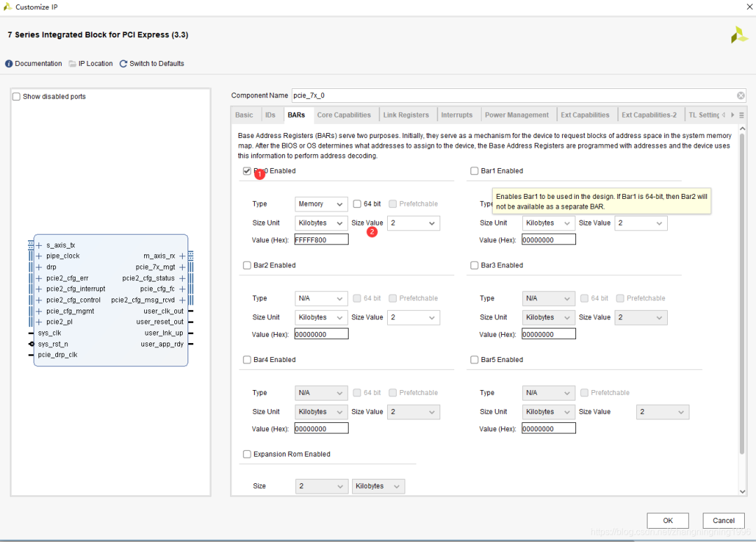
Task: Open the Bar3 Type N/A dropdown
Action: [548, 298]
